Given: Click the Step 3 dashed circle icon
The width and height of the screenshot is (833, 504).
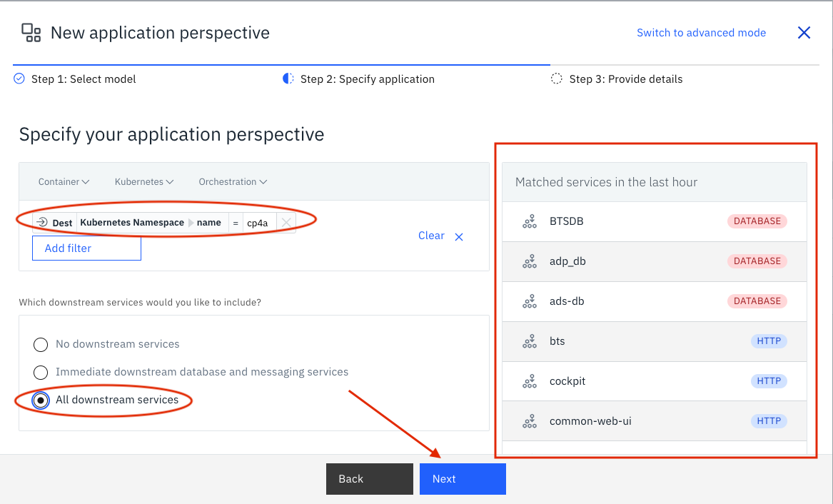Looking at the screenshot, I should click(556, 79).
